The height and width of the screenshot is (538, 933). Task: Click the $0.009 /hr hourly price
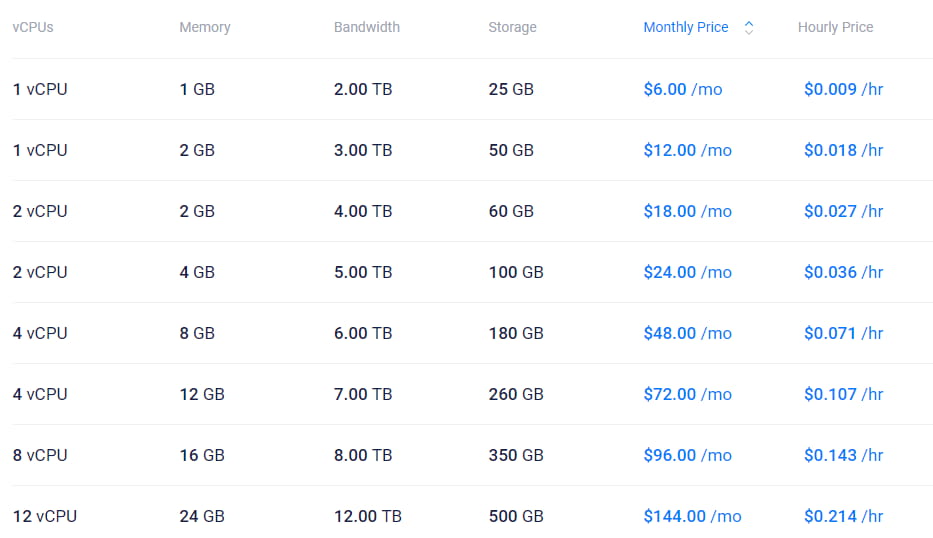pos(843,89)
